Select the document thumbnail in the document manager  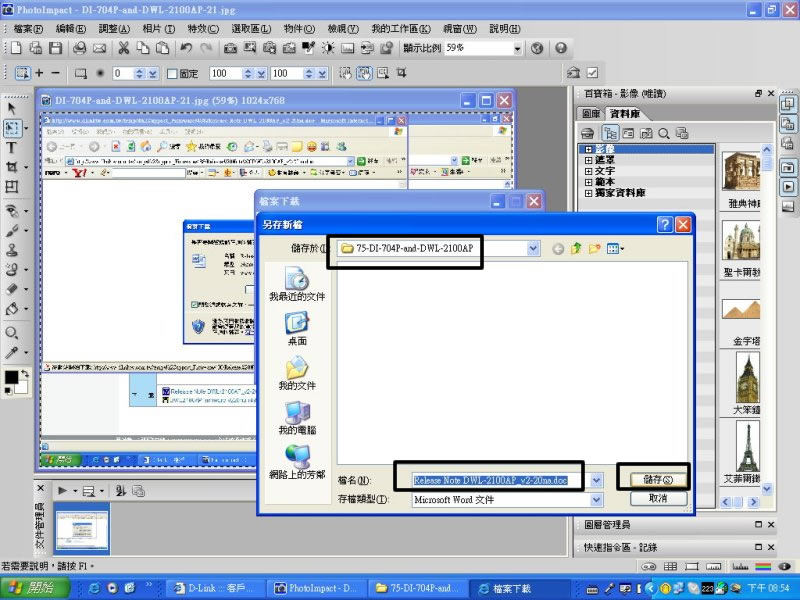click(x=82, y=529)
